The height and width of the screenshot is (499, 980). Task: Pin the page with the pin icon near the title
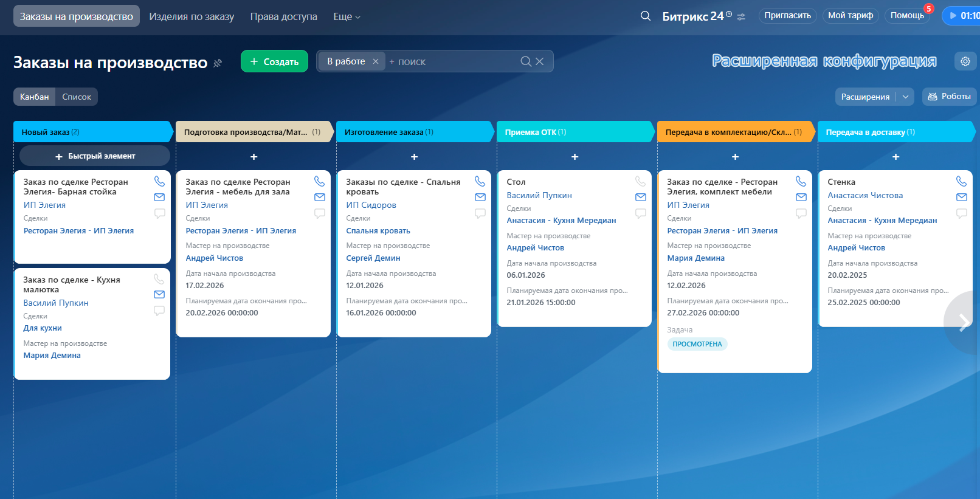tap(218, 63)
